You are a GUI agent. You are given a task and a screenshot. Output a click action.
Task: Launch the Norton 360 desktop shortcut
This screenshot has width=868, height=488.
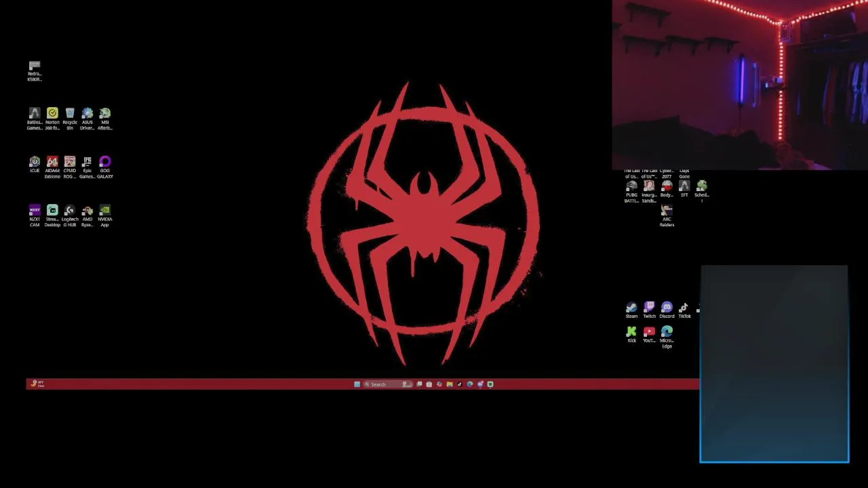coord(52,119)
